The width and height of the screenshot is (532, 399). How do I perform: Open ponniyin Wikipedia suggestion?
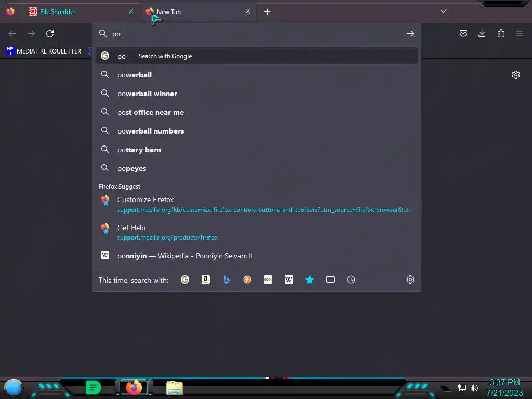[257, 256]
